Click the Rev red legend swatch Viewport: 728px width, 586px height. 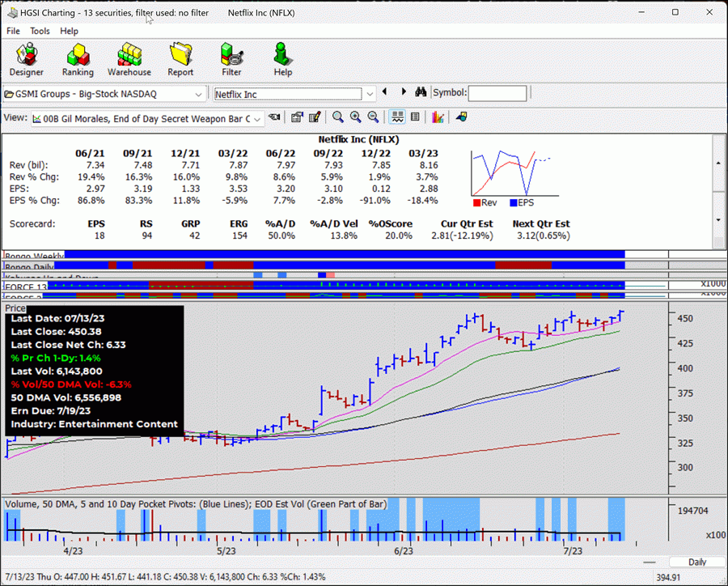click(476, 203)
